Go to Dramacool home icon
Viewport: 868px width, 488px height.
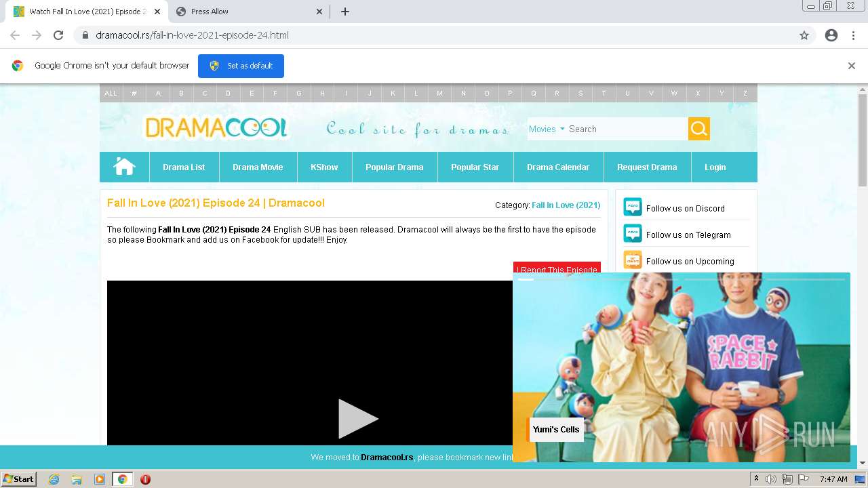124,167
